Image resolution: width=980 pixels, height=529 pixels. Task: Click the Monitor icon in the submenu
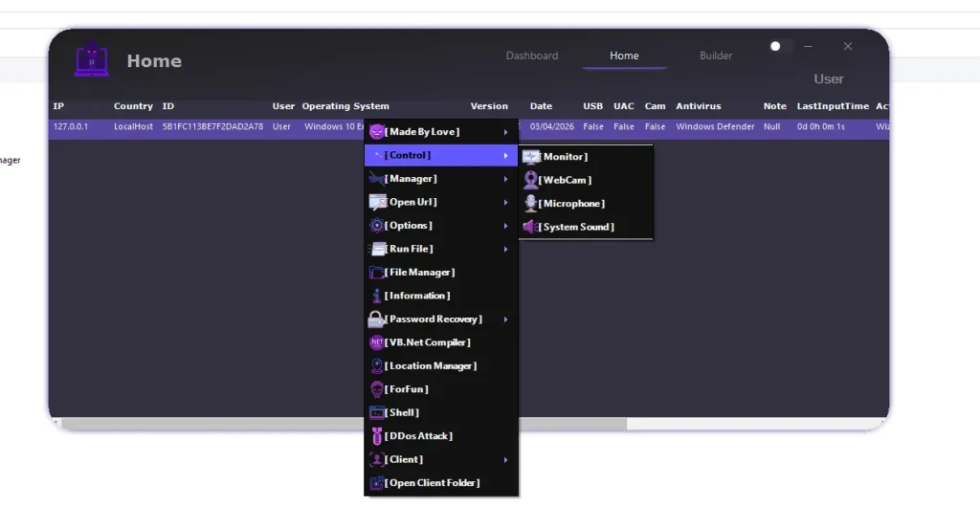tap(531, 157)
